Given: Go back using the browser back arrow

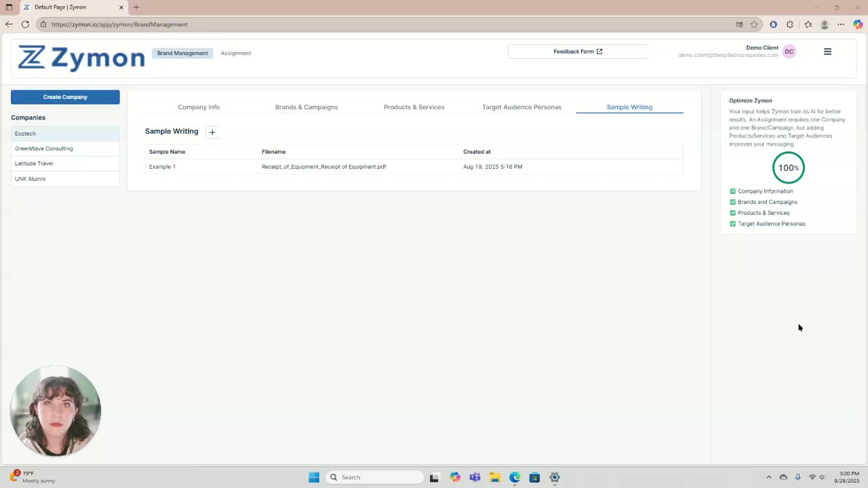Looking at the screenshot, I should click(x=9, y=24).
